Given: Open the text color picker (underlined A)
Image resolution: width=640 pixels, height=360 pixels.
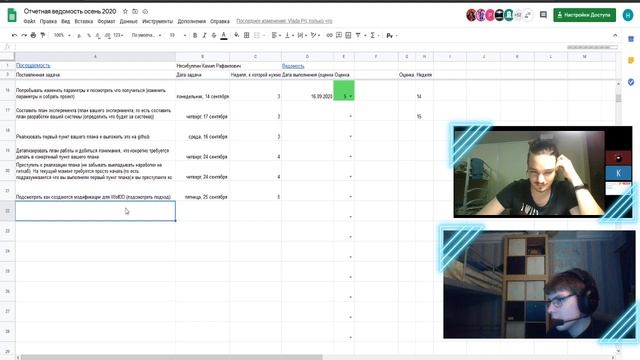Looking at the screenshot, I should 224,36.
